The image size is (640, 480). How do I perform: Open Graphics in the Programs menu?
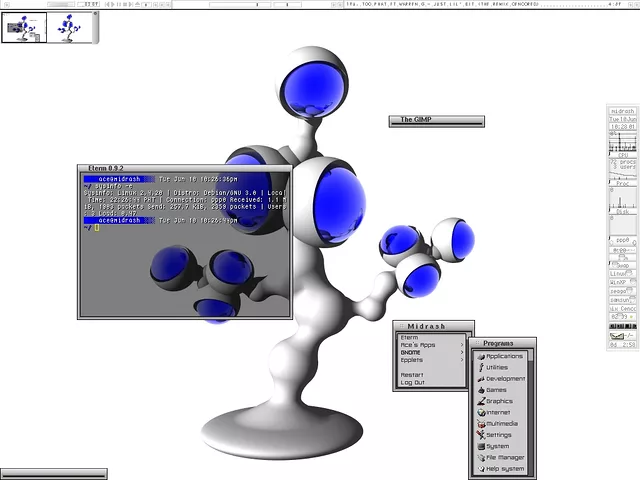click(x=501, y=401)
